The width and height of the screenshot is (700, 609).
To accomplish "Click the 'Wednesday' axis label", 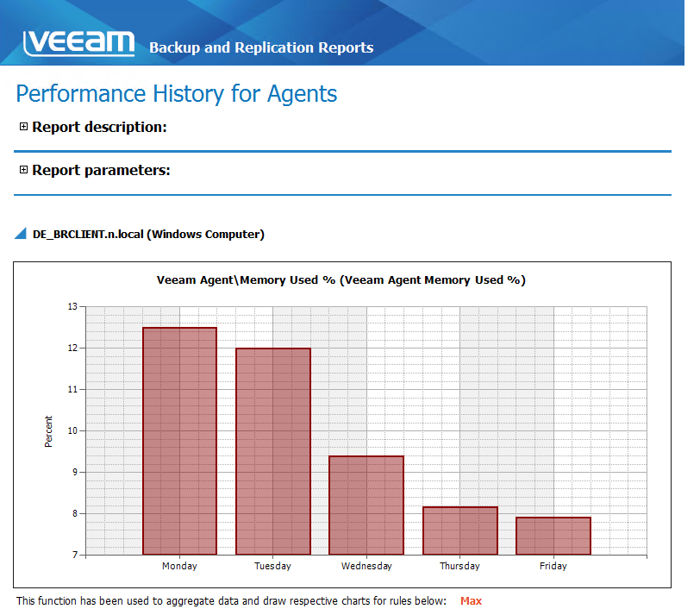I will 366,566.
